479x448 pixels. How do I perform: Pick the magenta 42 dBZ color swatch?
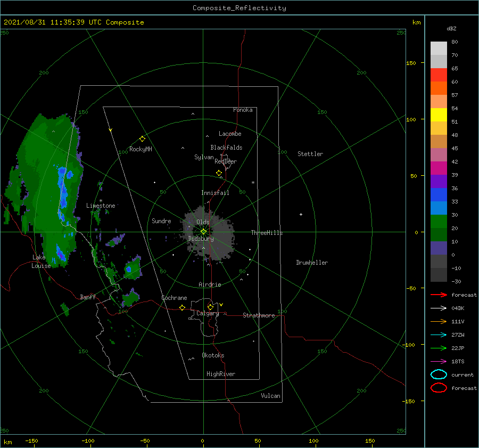tap(439, 168)
